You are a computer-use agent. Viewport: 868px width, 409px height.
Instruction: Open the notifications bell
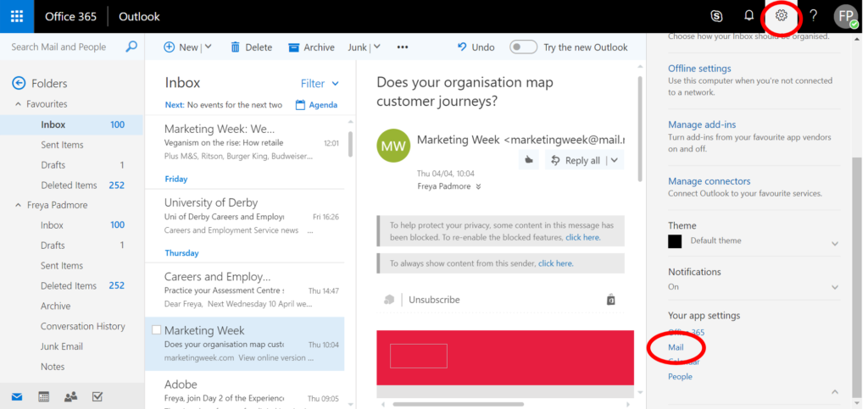point(749,15)
